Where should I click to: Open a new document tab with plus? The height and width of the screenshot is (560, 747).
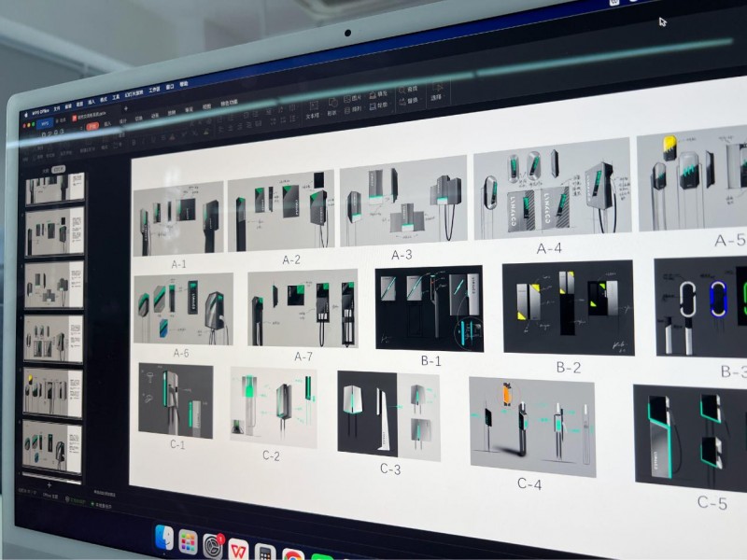(126, 108)
